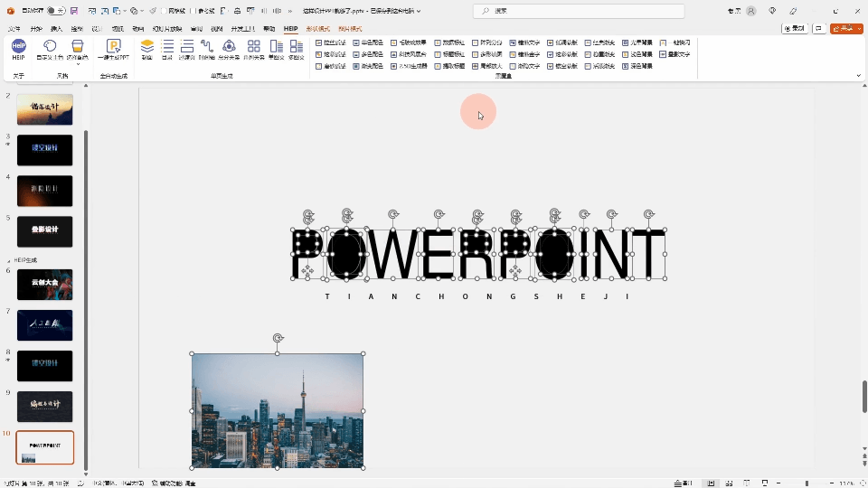This screenshot has width=868, height=488.
Task: Open the 2.5D生成器 tool
Action: tap(409, 66)
